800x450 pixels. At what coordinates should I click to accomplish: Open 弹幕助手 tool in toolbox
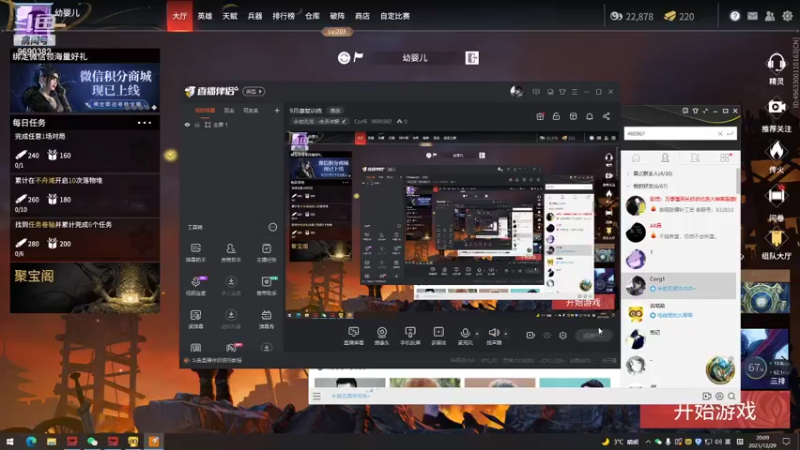(195, 253)
